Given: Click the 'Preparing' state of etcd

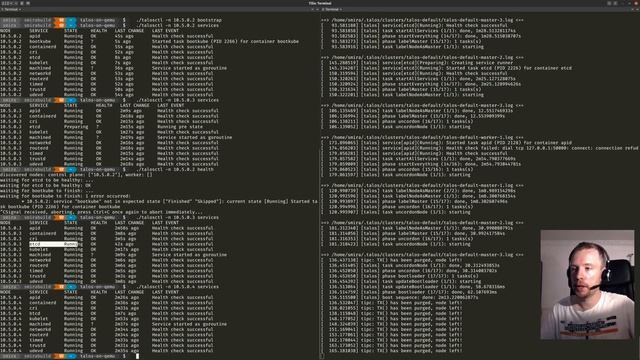Looking at the screenshot, I should [76, 127].
